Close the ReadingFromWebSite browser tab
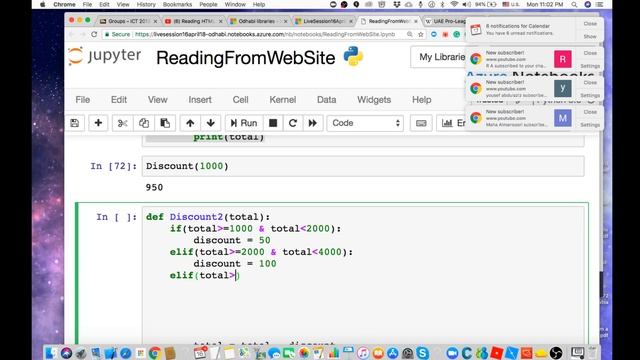This screenshot has height=360, width=640. click(416, 21)
